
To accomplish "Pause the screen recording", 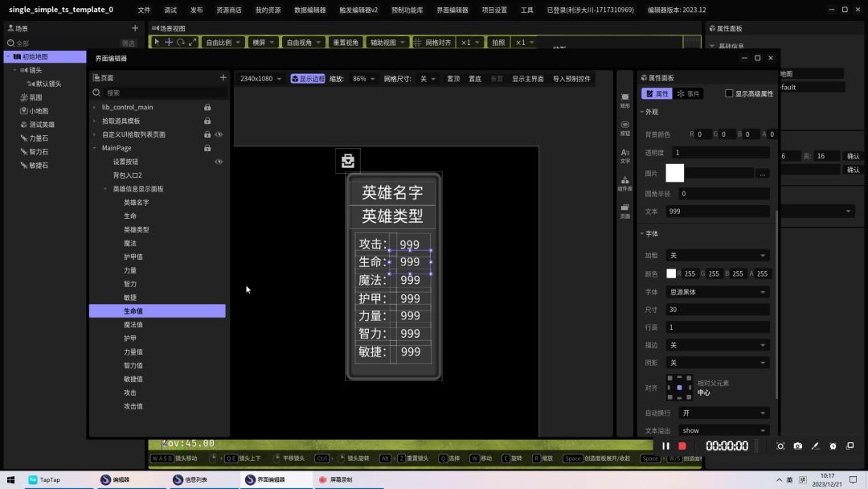I will [x=665, y=446].
